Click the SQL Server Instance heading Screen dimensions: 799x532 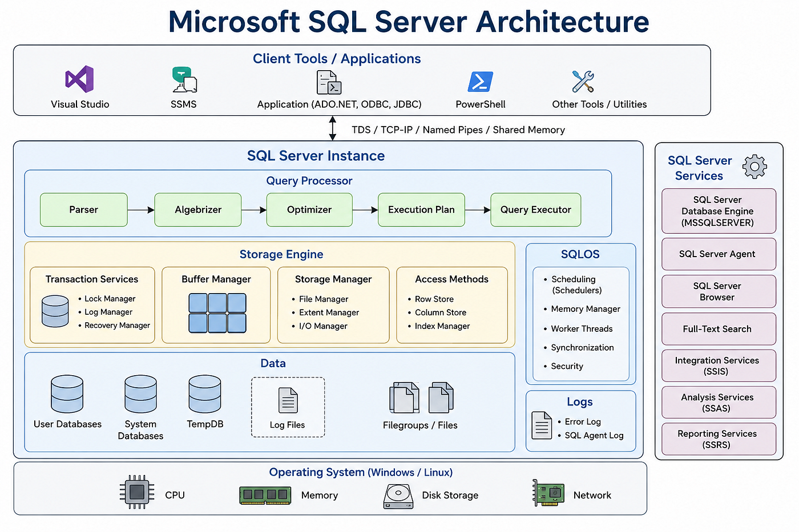click(x=316, y=156)
